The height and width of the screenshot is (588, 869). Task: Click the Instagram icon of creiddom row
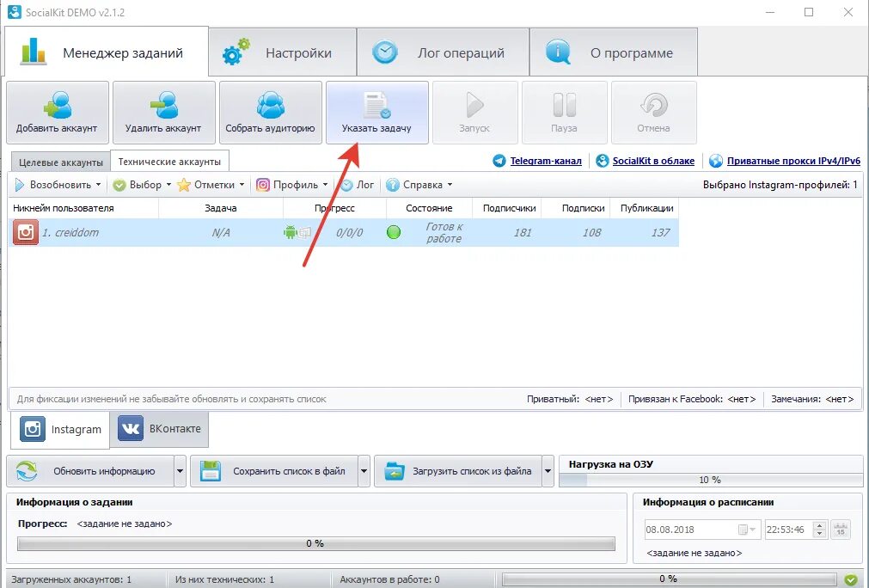coord(26,232)
